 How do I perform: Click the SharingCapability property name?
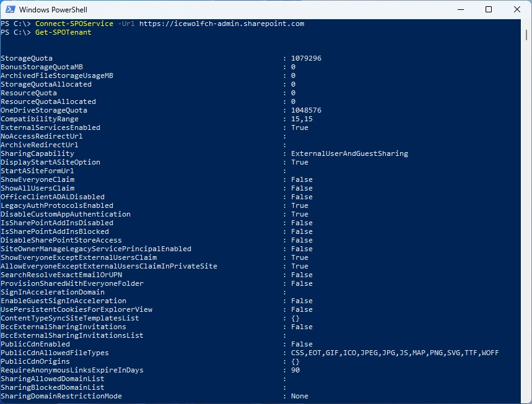(37, 153)
